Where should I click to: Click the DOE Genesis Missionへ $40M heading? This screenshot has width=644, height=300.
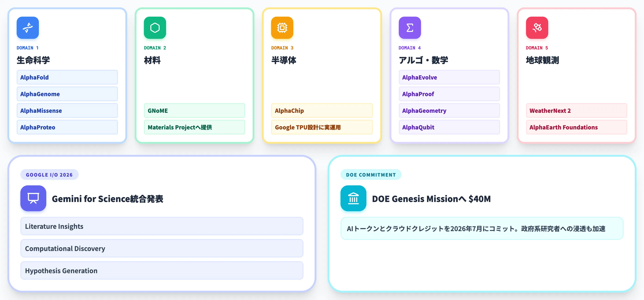[431, 199]
